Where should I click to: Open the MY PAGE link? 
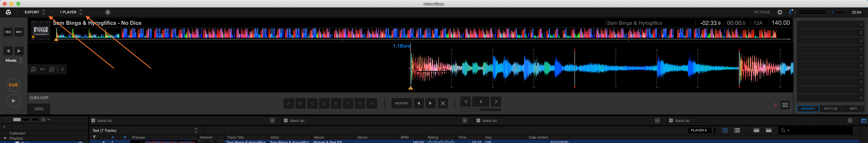pos(762,12)
